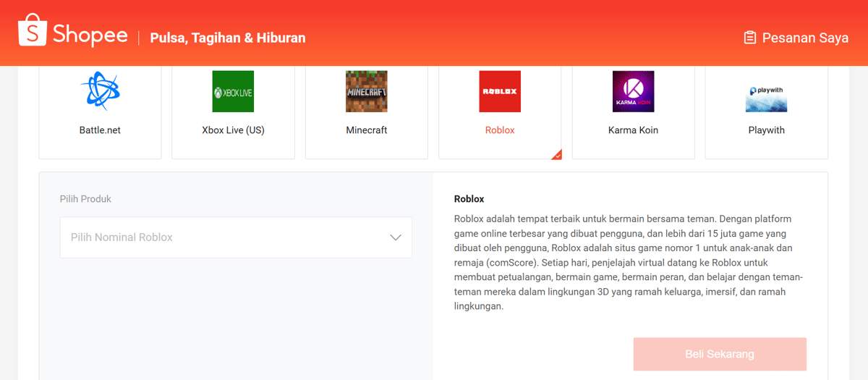The image size is (868, 380).
Task: Click the dropdown chevron arrow
Action: click(396, 237)
